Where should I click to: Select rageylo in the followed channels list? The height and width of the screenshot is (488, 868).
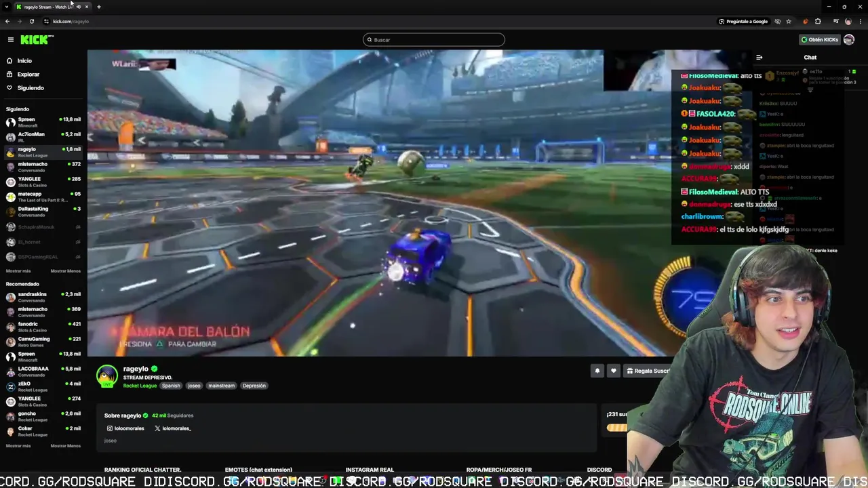(43, 152)
